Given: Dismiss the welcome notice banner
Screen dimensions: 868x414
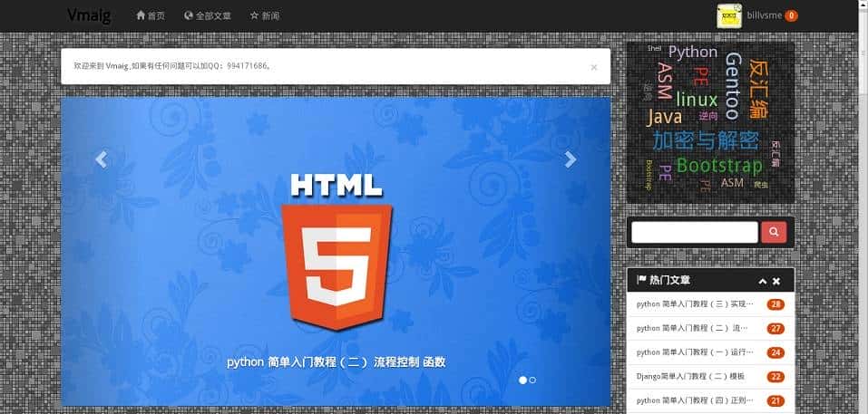Looking at the screenshot, I should (593, 67).
